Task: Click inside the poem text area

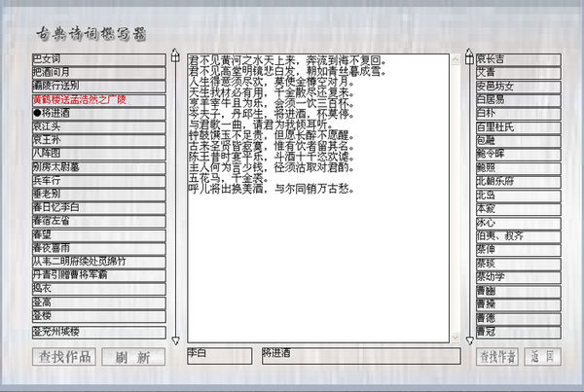Action: (318, 198)
